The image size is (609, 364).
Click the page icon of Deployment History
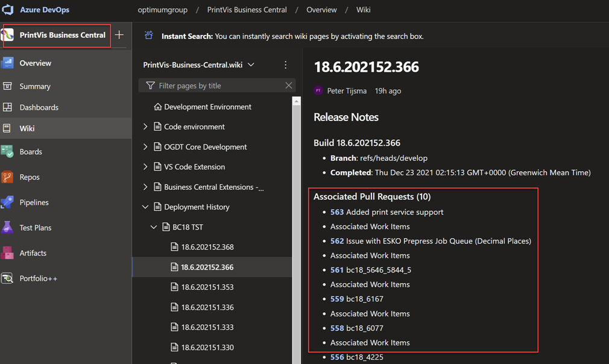tap(157, 207)
